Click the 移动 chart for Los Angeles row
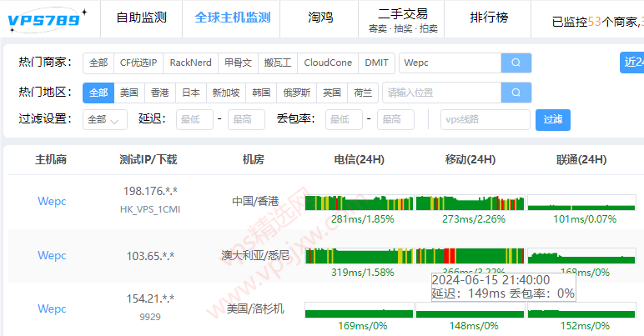The width and height of the screenshot is (644, 336). click(470, 310)
